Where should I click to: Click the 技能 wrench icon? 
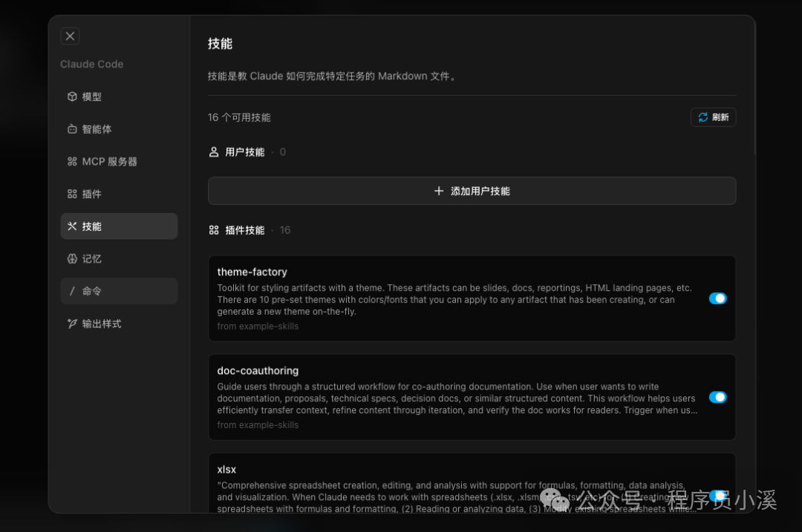pyautogui.click(x=71, y=226)
